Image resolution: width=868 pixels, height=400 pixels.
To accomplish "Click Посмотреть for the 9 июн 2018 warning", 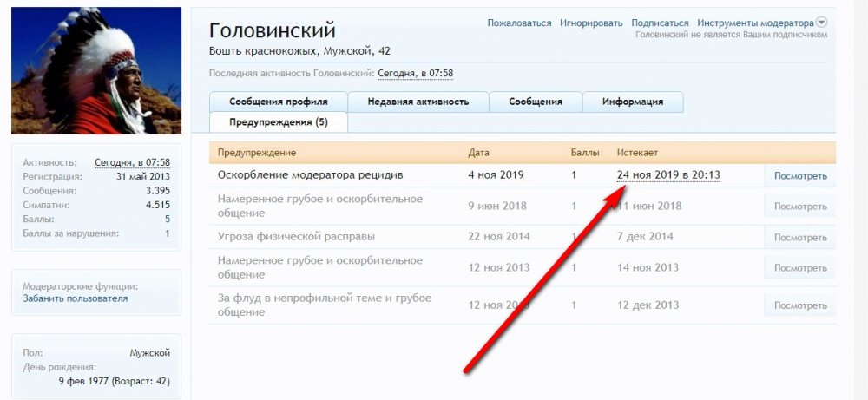I will click(x=799, y=207).
